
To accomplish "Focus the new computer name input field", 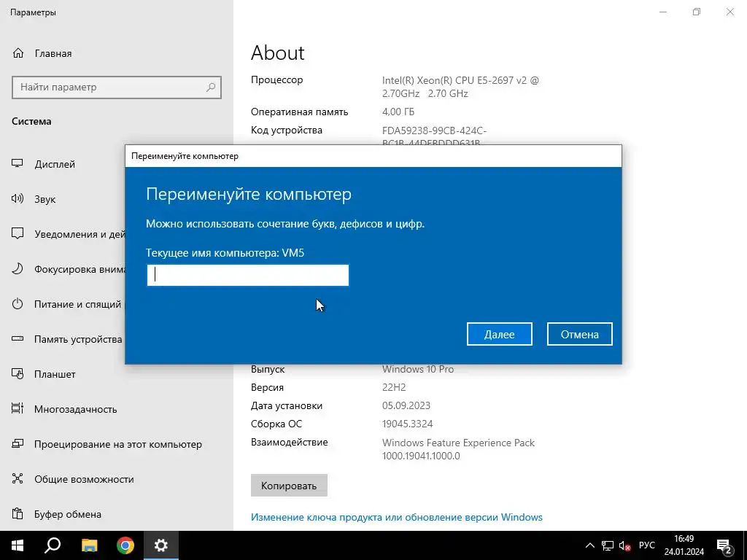I will (248, 275).
